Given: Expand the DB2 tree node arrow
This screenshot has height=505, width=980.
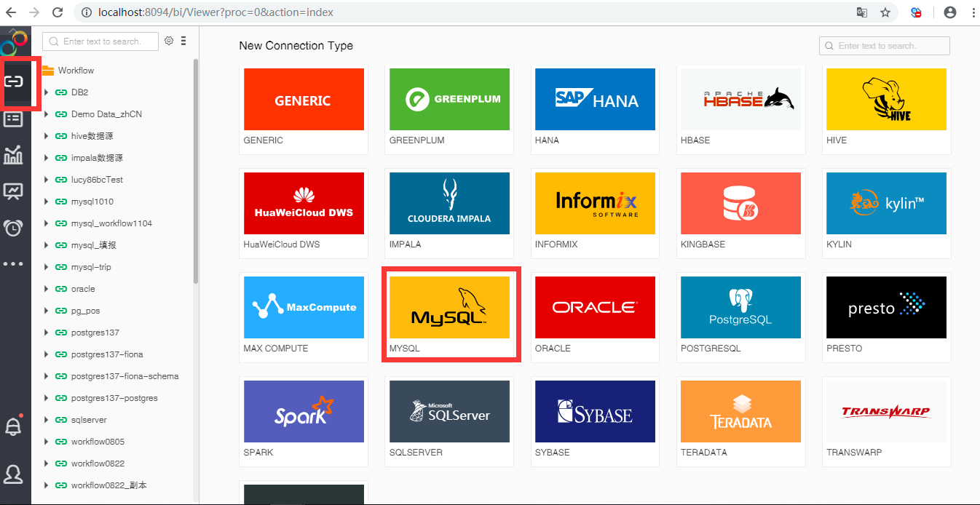Looking at the screenshot, I should pyautogui.click(x=46, y=92).
